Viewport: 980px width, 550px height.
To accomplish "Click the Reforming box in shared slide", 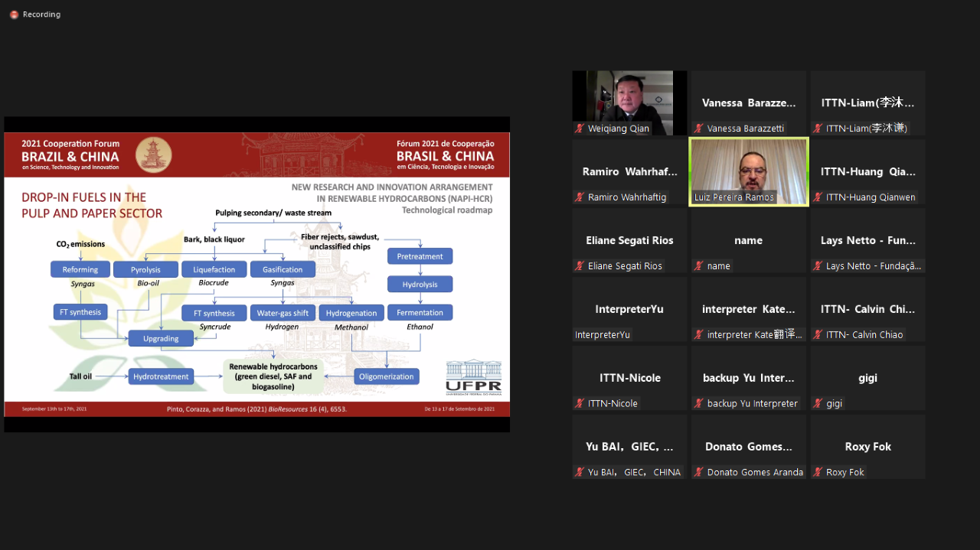I will click(80, 269).
